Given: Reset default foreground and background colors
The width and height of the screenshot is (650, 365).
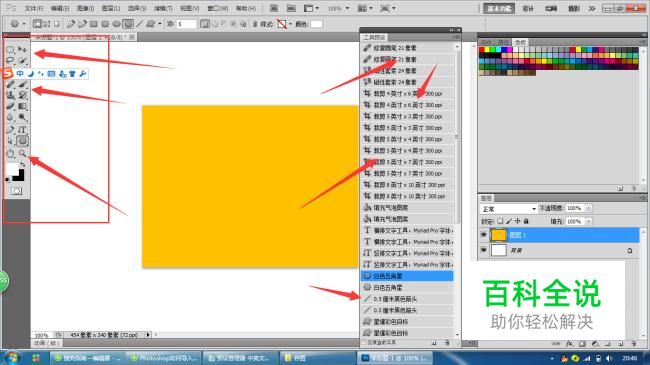Looking at the screenshot, I should (7, 180).
